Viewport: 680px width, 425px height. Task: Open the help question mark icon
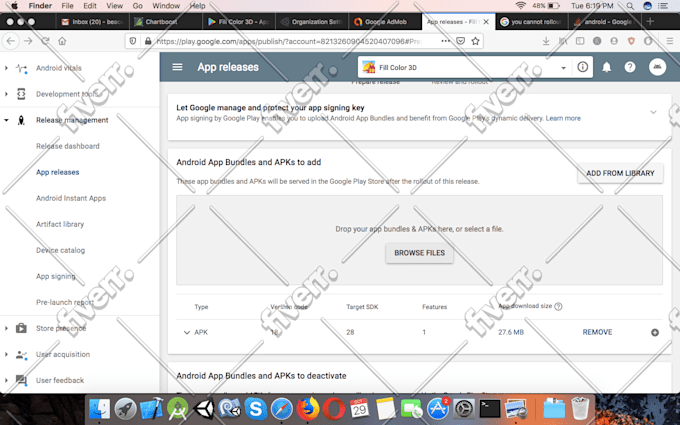630,67
